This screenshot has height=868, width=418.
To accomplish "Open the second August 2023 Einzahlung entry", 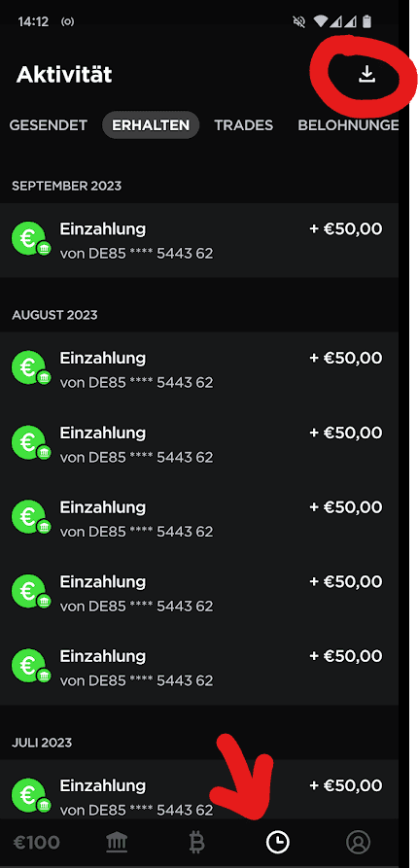I will (x=199, y=444).
